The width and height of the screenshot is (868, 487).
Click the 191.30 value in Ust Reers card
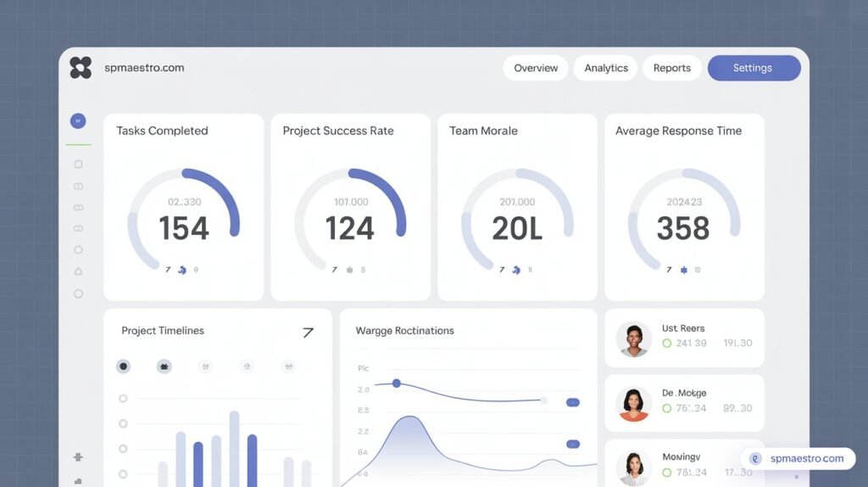click(737, 343)
